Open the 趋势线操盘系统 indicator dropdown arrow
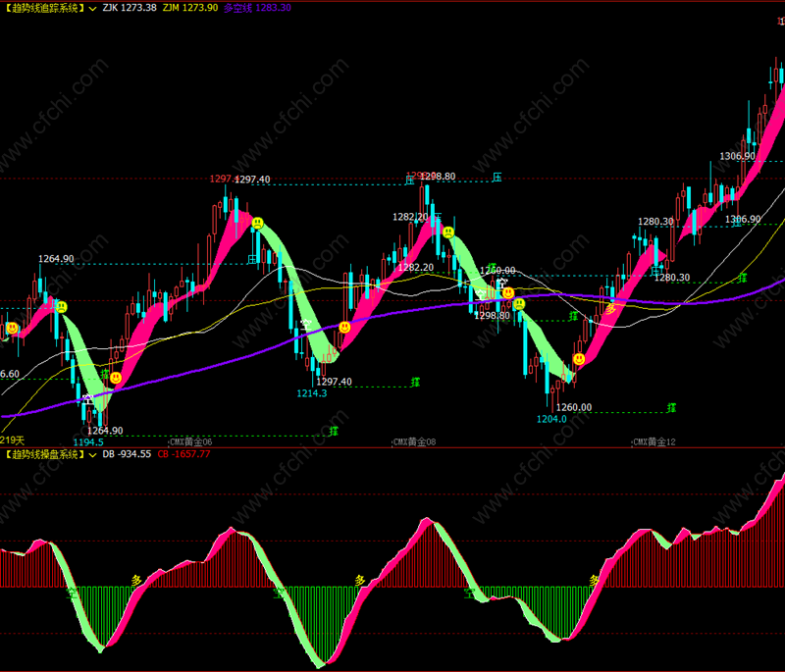785x672 pixels. pyautogui.click(x=92, y=455)
